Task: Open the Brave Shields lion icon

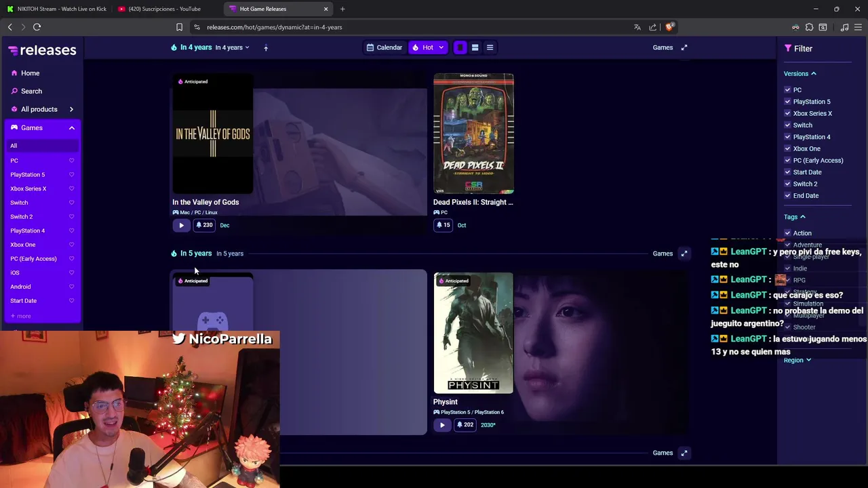Action: pyautogui.click(x=669, y=27)
